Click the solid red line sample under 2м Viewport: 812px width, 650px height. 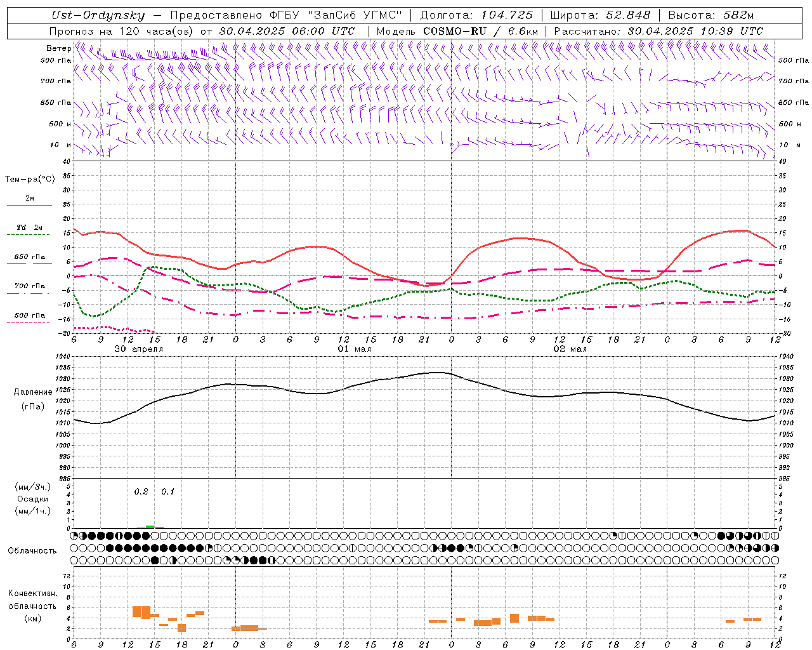tap(29, 206)
